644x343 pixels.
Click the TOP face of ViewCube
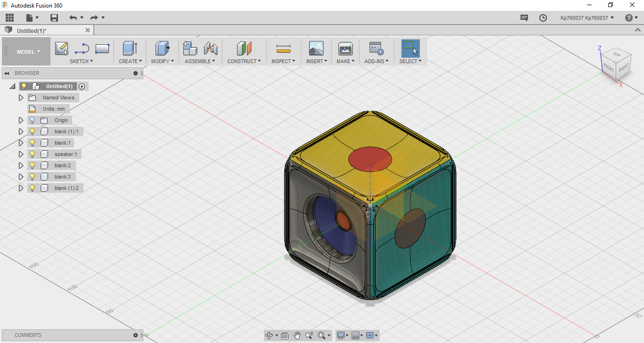point(617,54)
